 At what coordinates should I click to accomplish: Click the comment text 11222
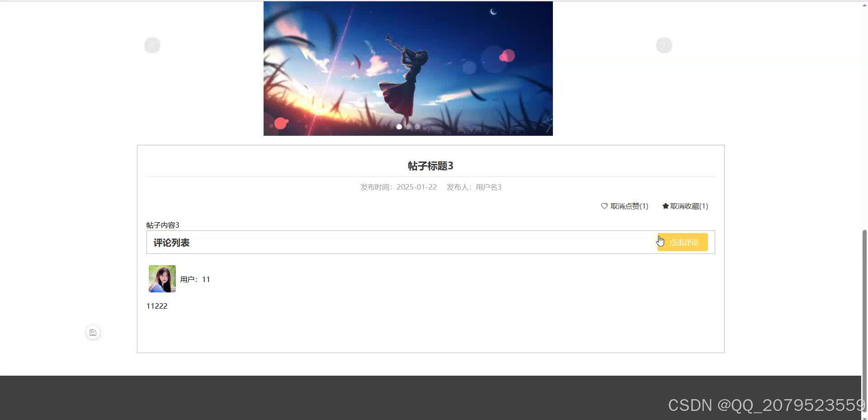click(157, 306)
